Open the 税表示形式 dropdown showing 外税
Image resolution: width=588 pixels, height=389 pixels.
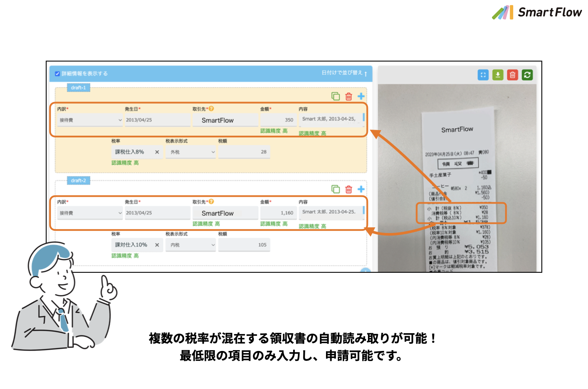tap(191, 152)
